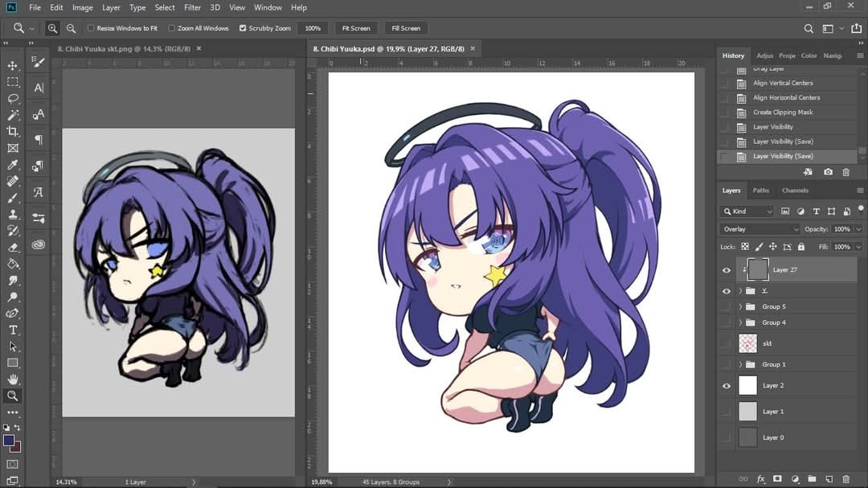Select the Horizontal Type tool
The height and width of the screenshot is (488, 868).
(x=13, y=330)
